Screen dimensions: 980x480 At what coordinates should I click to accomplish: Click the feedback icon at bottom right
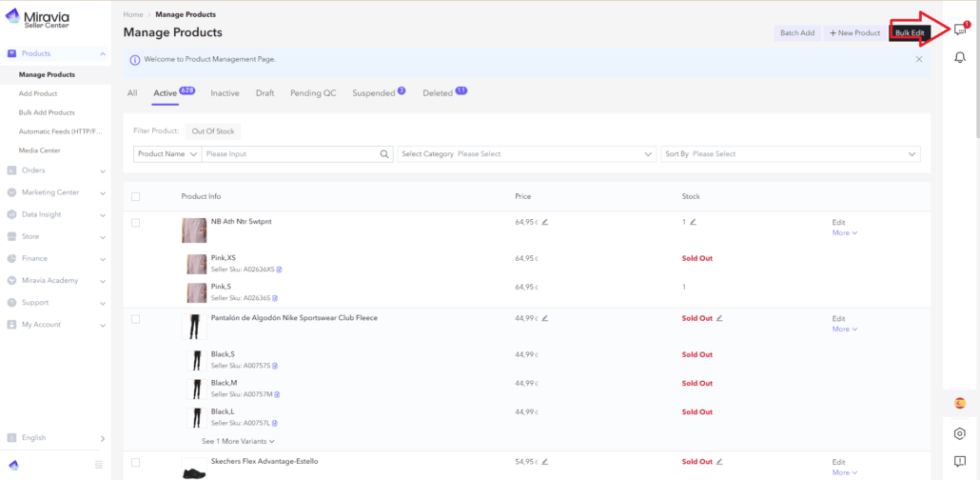click(x=960, y=462)
